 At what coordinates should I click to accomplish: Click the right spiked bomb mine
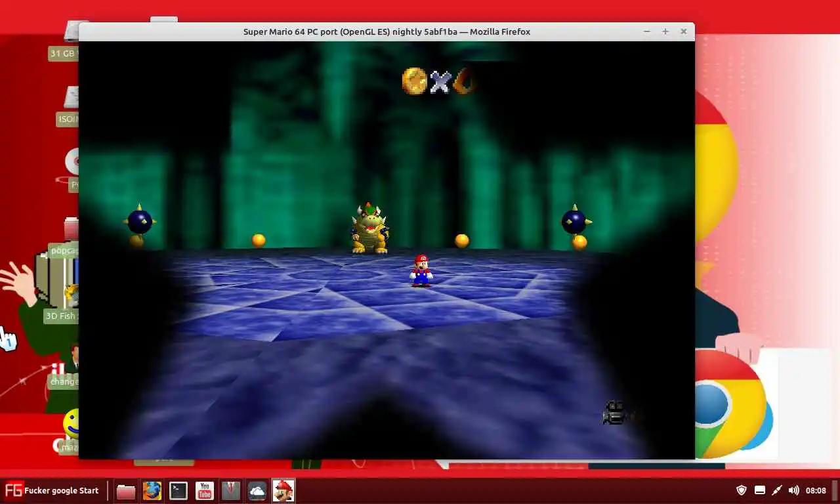575,221
